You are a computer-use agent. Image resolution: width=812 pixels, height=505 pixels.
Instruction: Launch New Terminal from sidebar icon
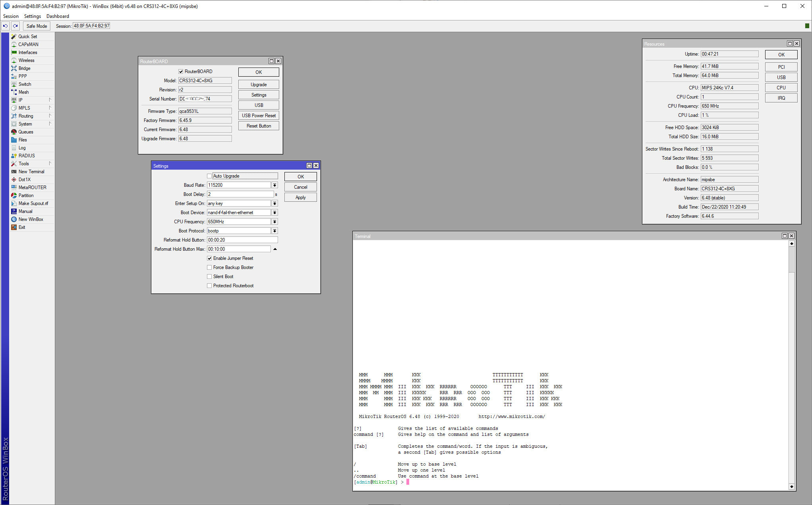(x=14, y=172)
